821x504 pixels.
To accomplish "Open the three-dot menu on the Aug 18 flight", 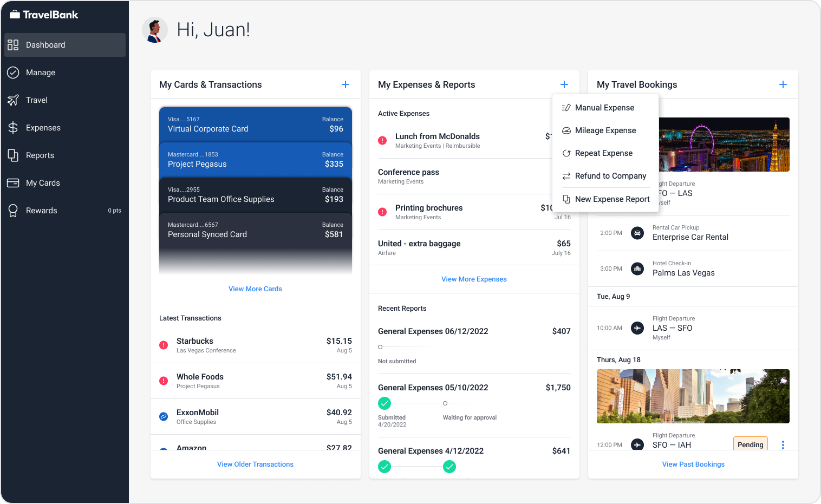I will click(x=783, y=444).
